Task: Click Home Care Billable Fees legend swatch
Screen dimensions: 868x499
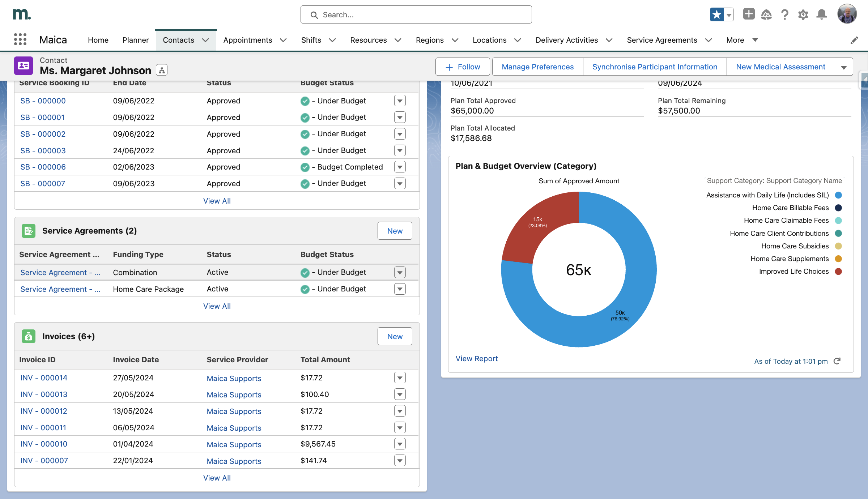Action: [x=838, y=208]
